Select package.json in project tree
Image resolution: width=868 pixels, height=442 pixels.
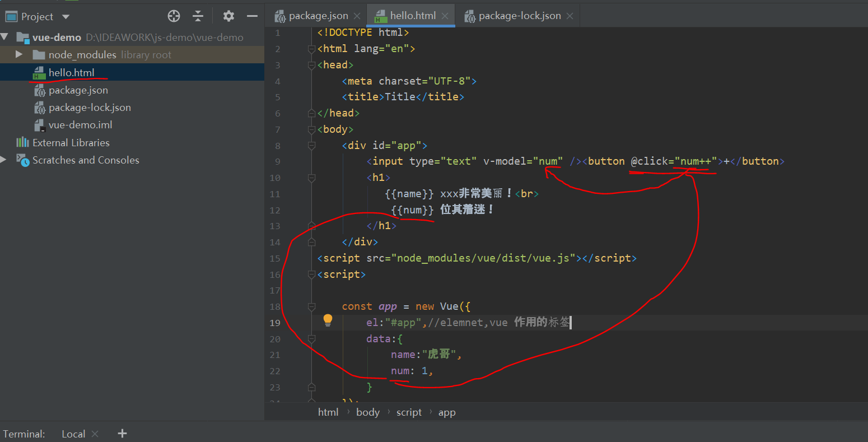pos(78,90)
